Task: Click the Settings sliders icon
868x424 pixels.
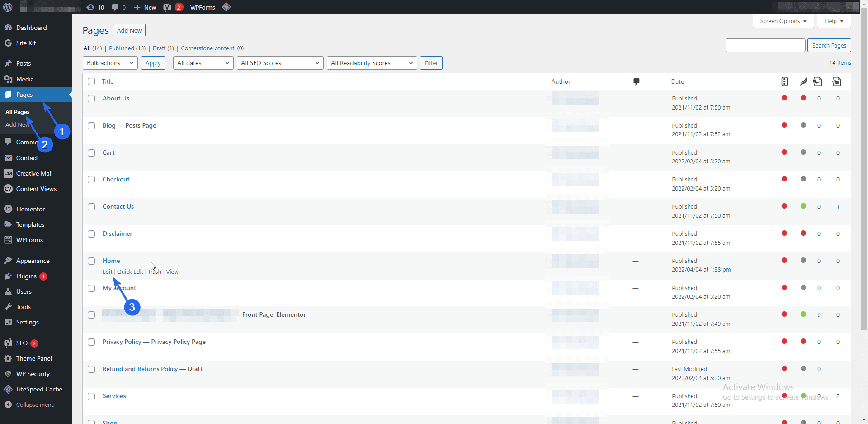Action: pos(8,322)
